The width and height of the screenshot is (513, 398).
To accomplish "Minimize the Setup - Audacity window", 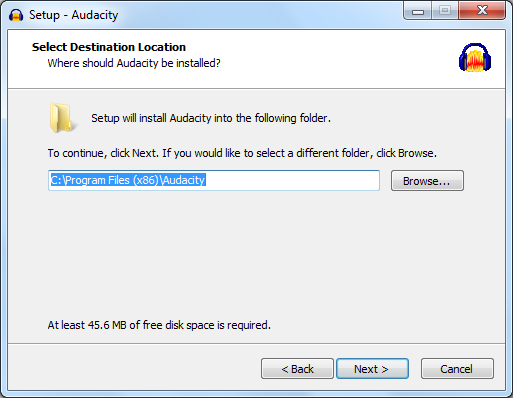I will tap(418, 11).
